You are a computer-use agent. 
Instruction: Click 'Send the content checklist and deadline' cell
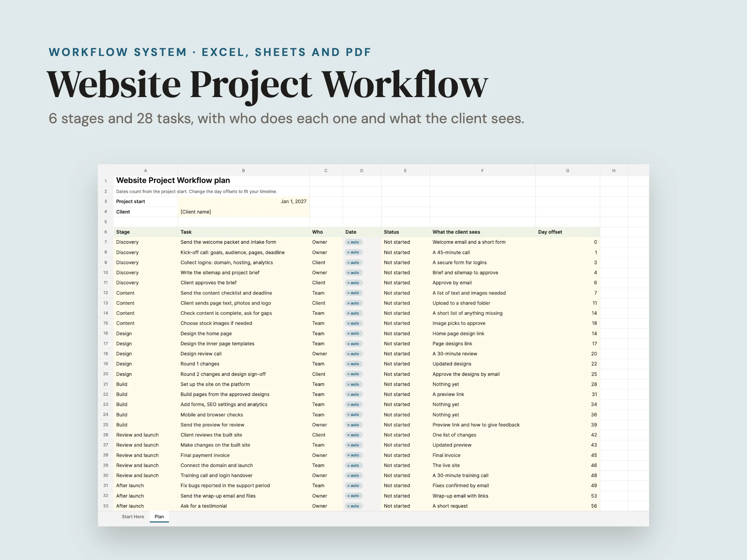pyautogui.click(x=244, y=293)
